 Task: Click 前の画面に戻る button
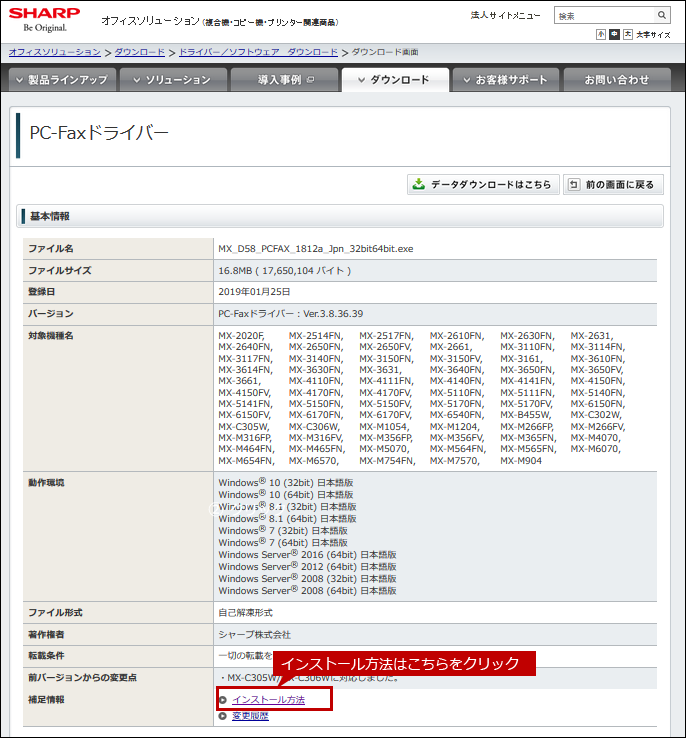(614, 184)
